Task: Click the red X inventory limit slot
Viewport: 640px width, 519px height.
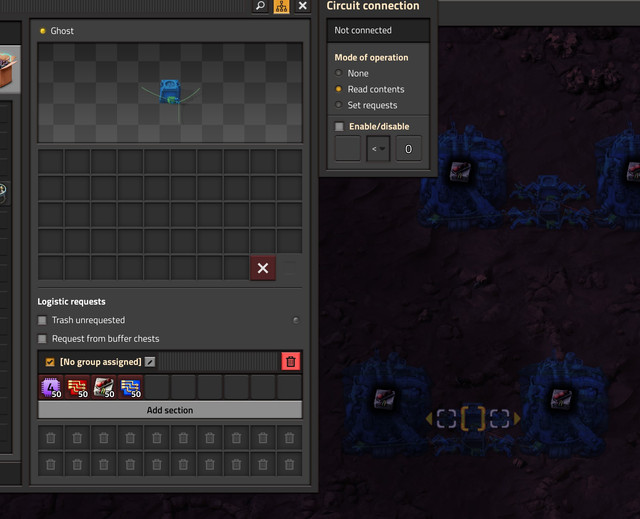Action: point(263,268)
